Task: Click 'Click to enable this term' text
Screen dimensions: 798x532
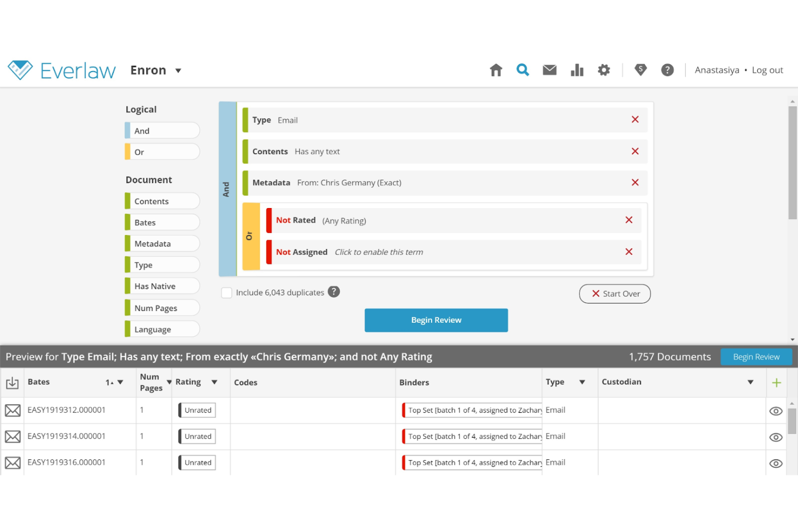Action: tap(379, 252)
